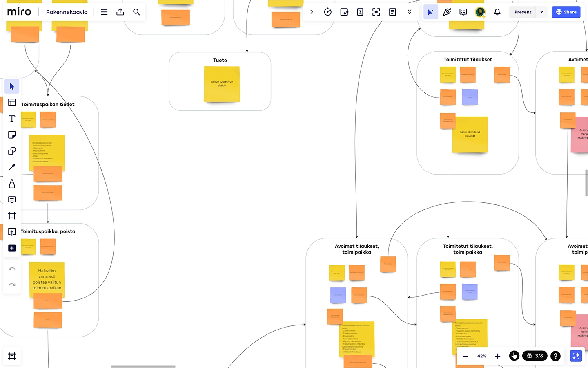Select the connection line tool
The image size is (588, 368).
(12, 167)
